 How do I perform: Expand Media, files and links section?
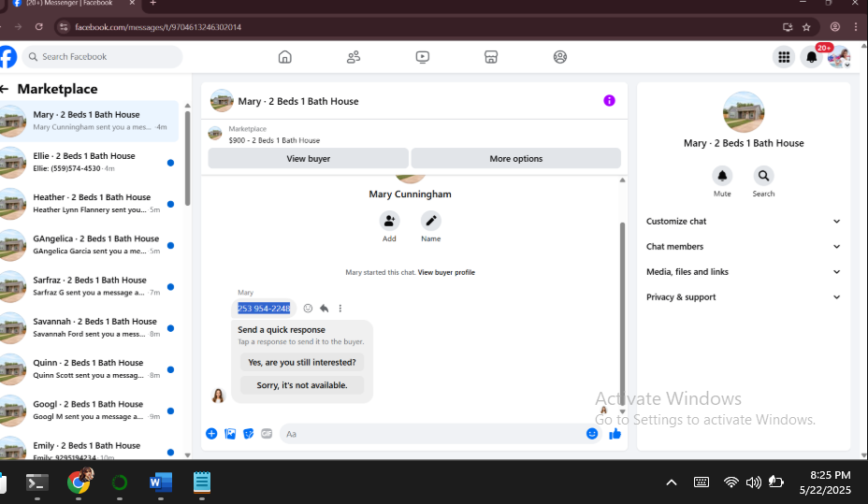744,272
